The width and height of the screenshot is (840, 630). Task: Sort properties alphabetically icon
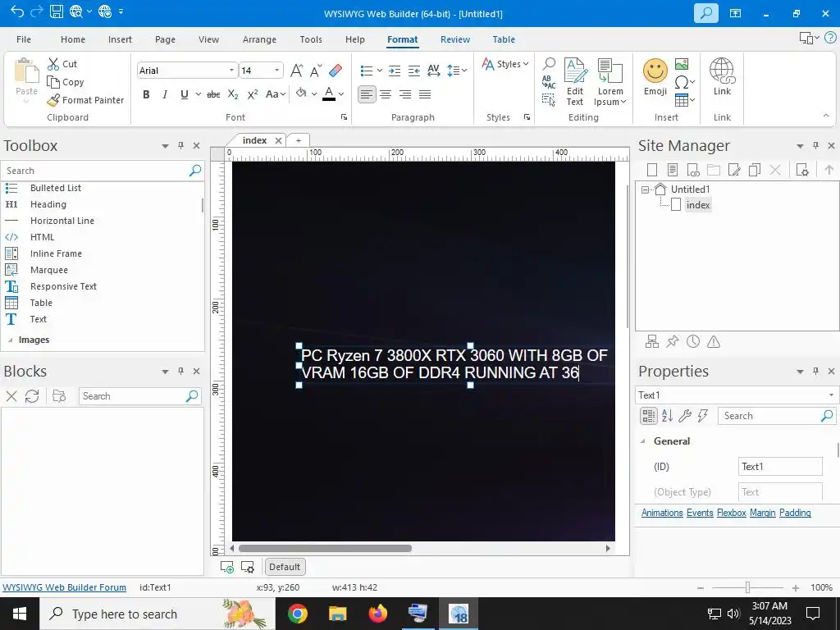pos(667,415)
